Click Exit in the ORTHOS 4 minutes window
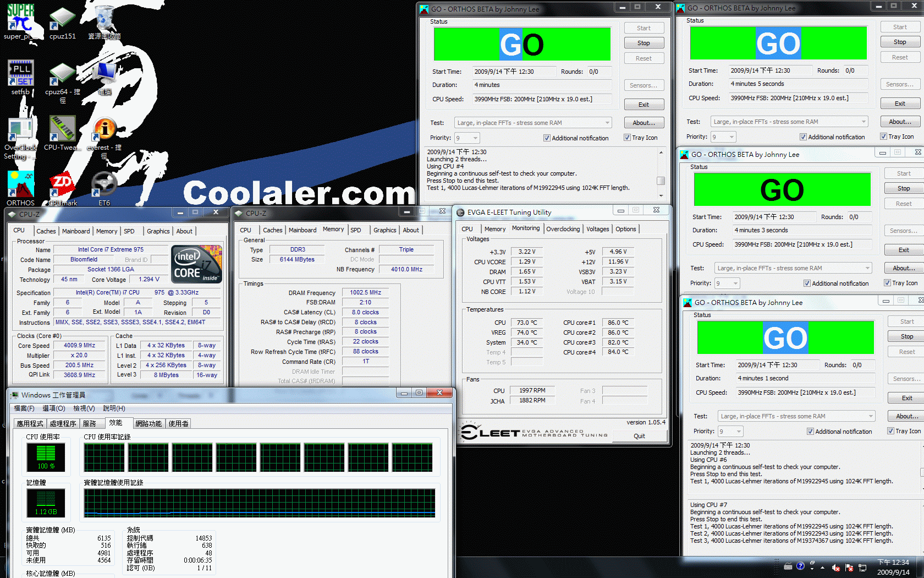Screen dimensions: 924x578 coord(643,105)
